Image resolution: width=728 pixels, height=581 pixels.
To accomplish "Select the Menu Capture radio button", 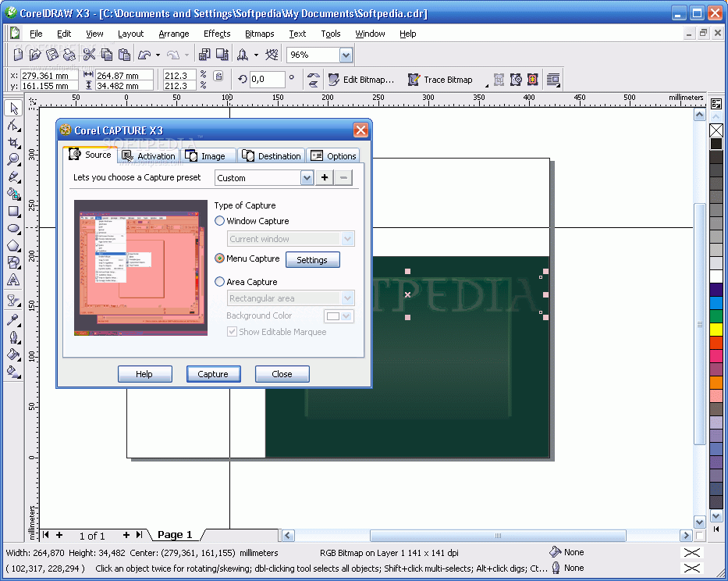I will click(219, 258).
